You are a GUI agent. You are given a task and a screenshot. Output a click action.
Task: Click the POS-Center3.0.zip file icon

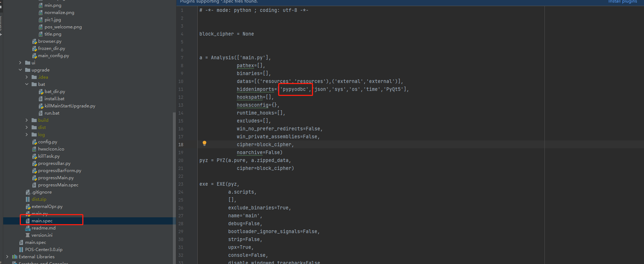coord(21,250)
